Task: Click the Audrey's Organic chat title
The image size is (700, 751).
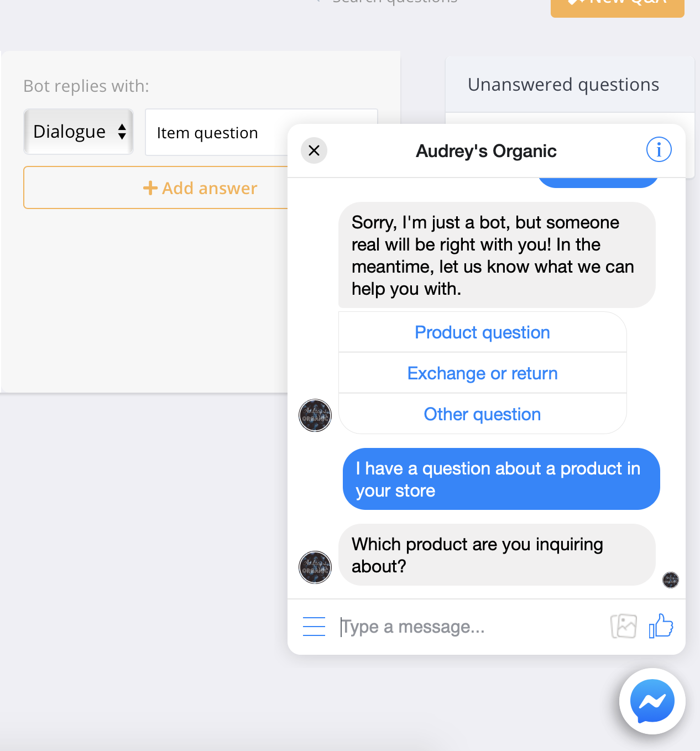Action: (486, 151)
